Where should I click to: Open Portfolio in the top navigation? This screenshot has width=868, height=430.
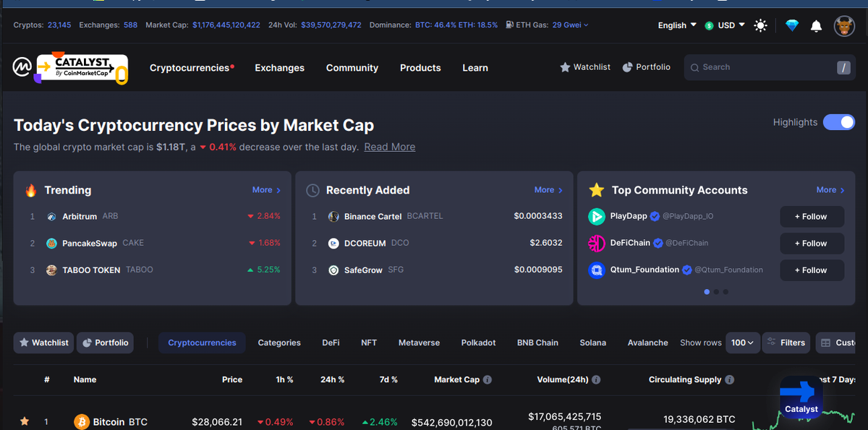(x=647, y=67)
